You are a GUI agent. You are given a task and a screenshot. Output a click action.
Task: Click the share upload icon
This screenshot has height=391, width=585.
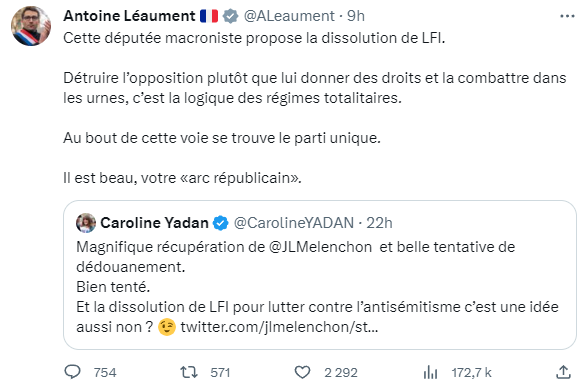click(563, 372)
